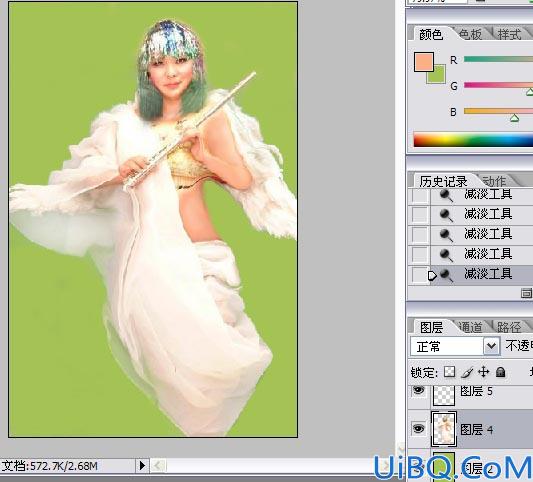Open status bar document info arrow menu
The height and width of the screenshot is (482, 533).
[x=142, y=465]
